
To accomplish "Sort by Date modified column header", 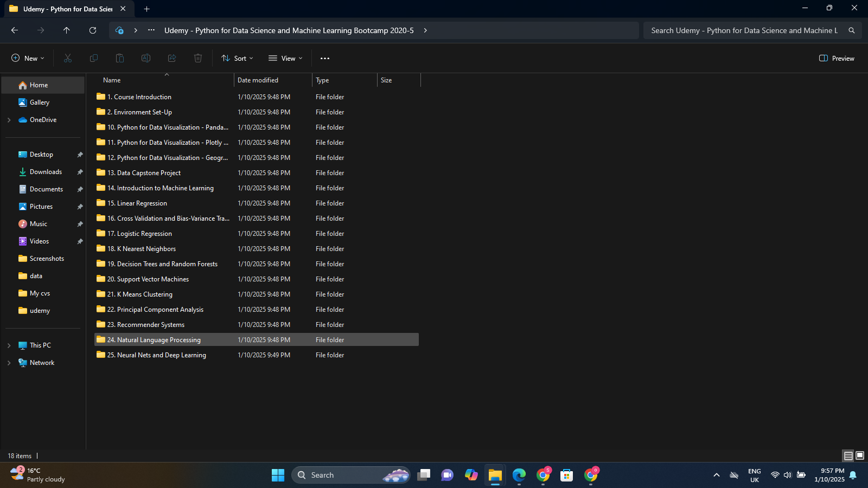I will [x=258, y=80].
